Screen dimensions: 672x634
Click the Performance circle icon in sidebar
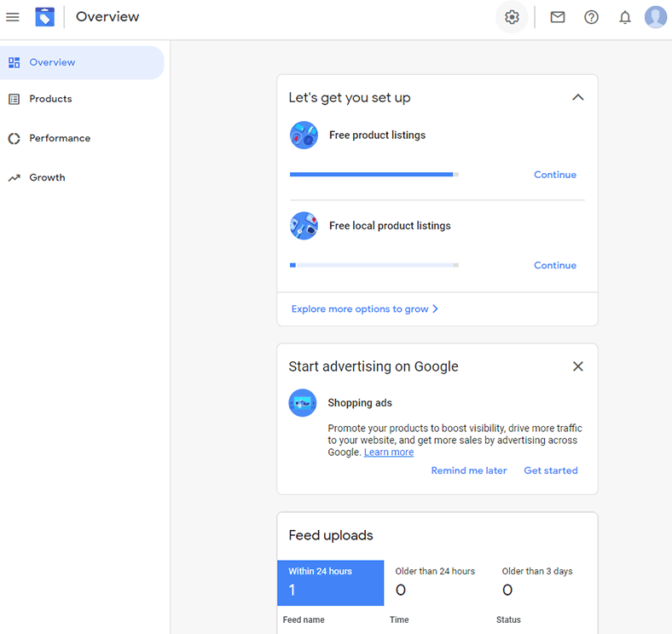[x=14, y=138]
